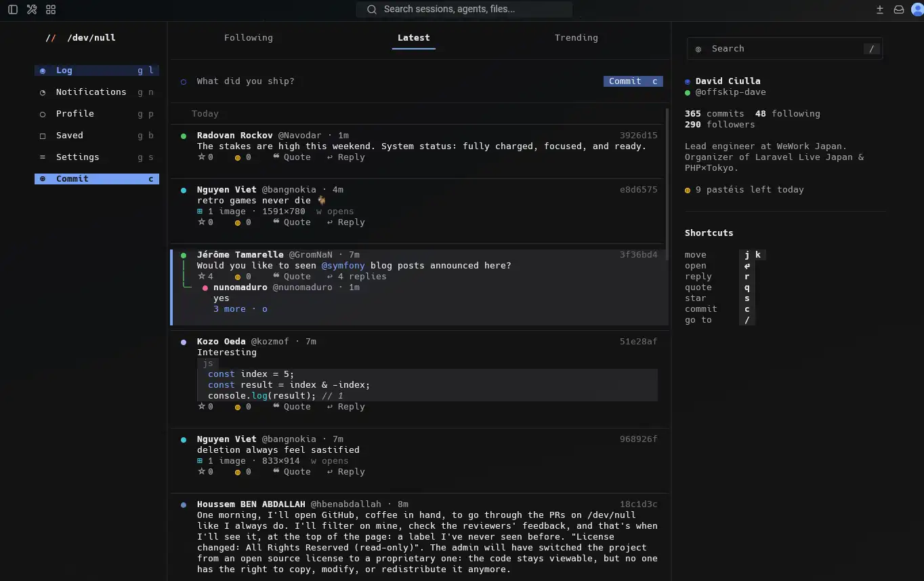Click the /dev/null logo
This screenshot has width=924, height=581.
[x=81, y=38]
